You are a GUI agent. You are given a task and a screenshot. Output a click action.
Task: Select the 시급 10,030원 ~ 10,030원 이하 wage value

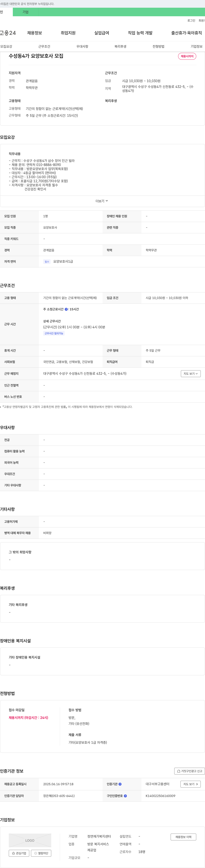tap(167, 298)
